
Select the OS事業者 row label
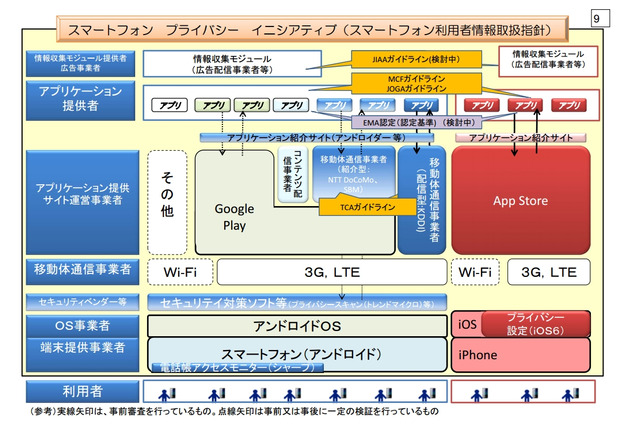[x=82, y=326]
